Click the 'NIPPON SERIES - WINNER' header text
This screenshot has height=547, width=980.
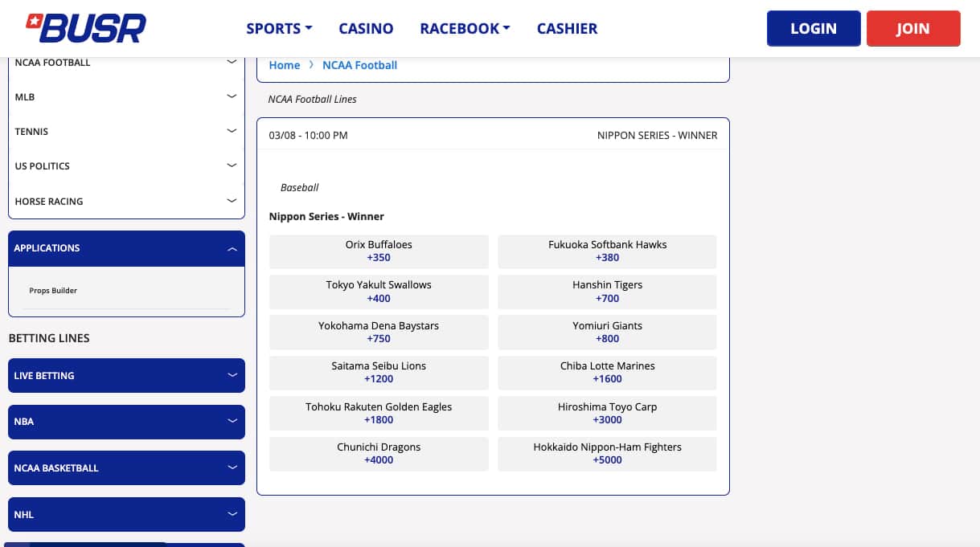pyautogui.click(x=657, y=136)
